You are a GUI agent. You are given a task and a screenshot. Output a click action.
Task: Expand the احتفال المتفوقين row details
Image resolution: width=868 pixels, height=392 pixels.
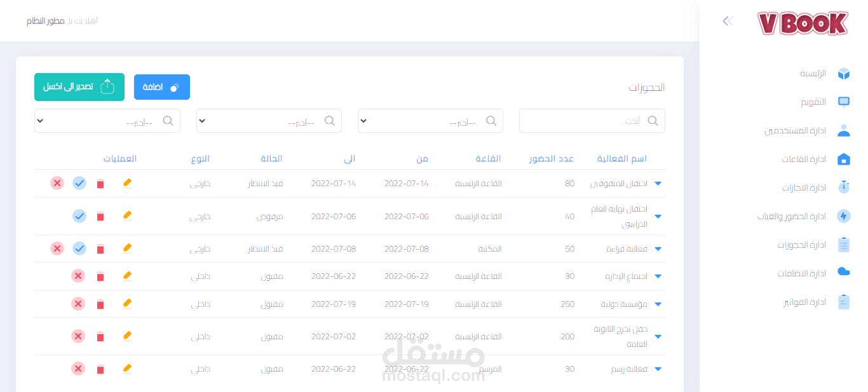pos(658,184)
